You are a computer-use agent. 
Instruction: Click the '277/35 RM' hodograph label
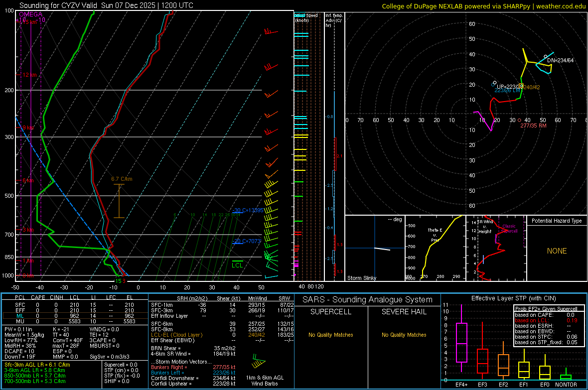[533, 126]
